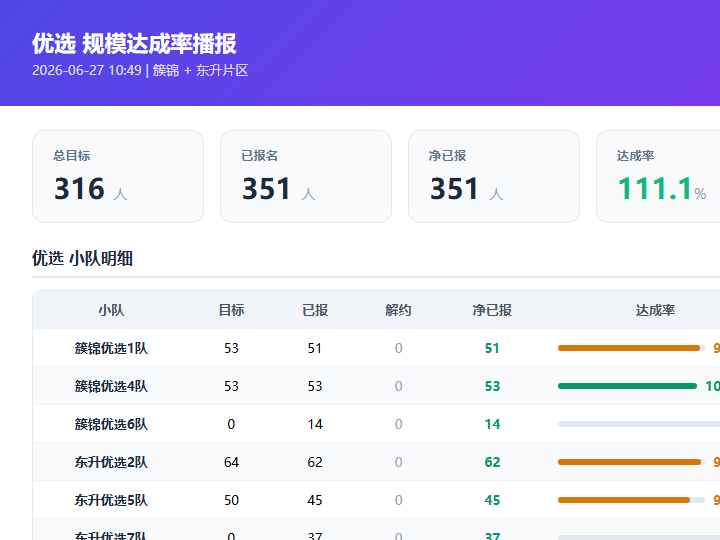The image size is (720, 540).
Task: Click 东升优选2队 target value 64
Action: point(231,462)
